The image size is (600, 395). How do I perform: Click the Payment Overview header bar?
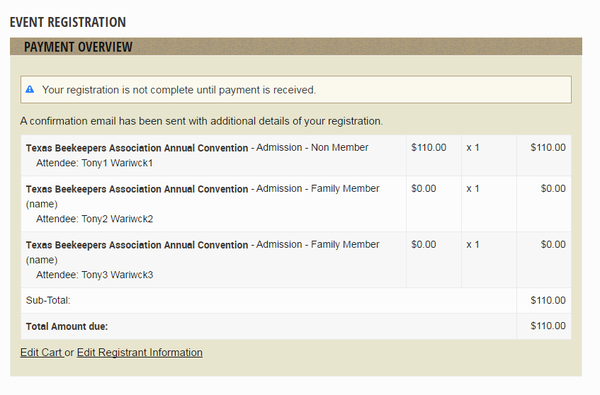[x=296, y=46]
